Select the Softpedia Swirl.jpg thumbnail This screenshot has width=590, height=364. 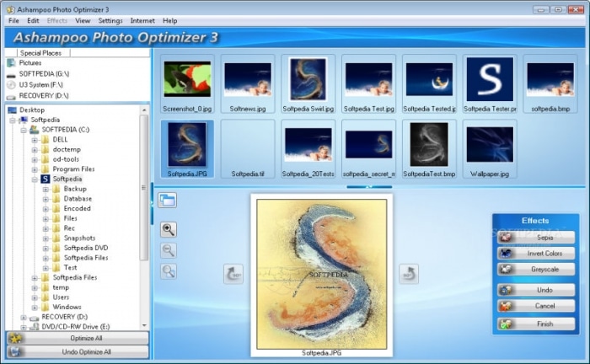coord(308,84)
